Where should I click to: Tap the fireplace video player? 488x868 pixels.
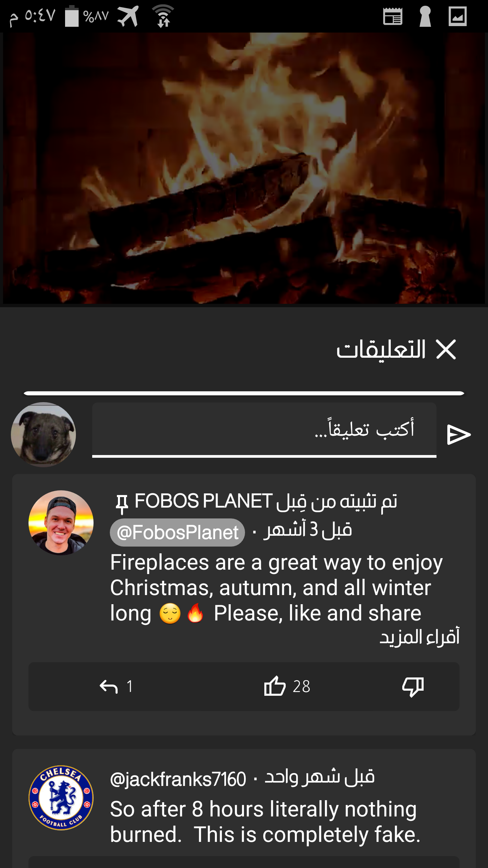click(x=244, y=168)
